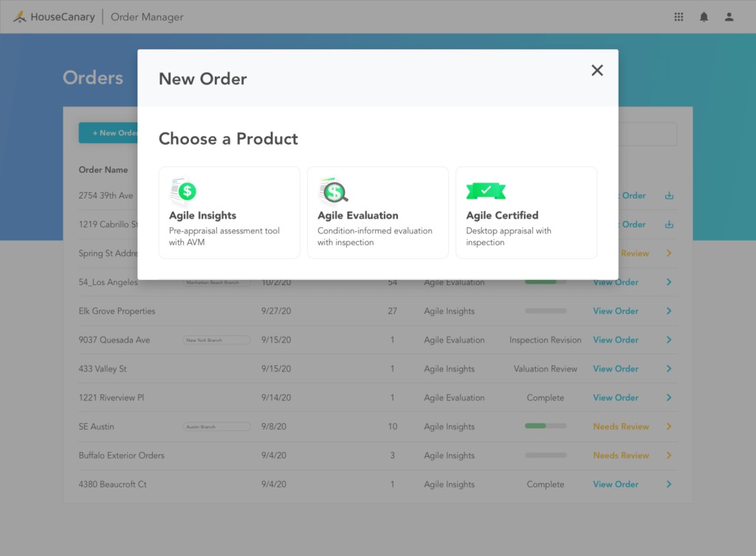The height and width of the screenshot is (556, 756).
Task: Download the 2754 39th Ave order
Action: point(669,196)
